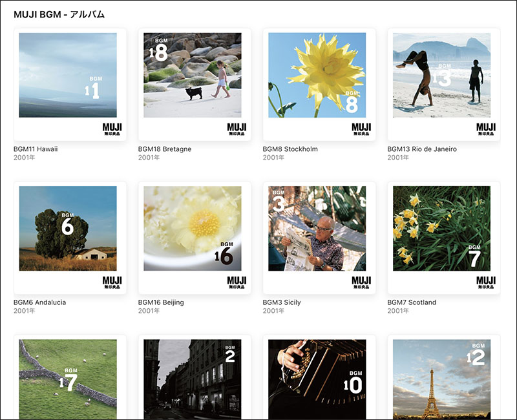Click the BGM11 Hawaii title link
Screen dimensions: 517x420
click(x=36, y=149)
